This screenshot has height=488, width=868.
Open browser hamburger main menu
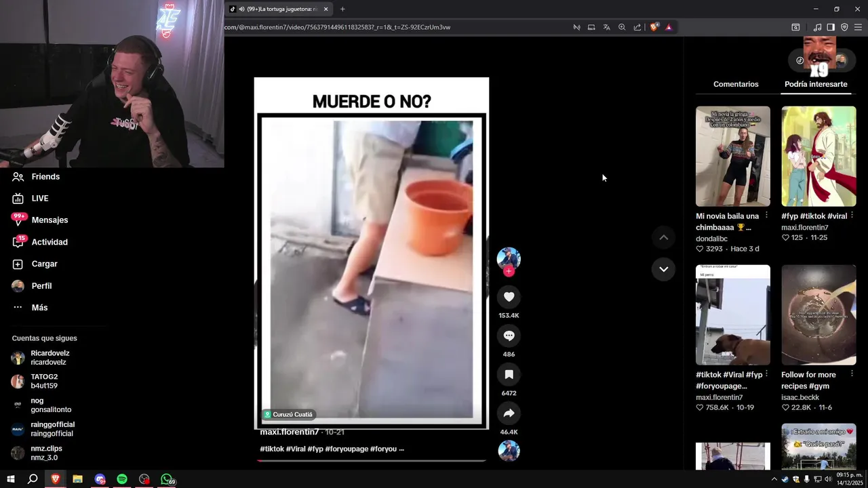coord(858,27)
